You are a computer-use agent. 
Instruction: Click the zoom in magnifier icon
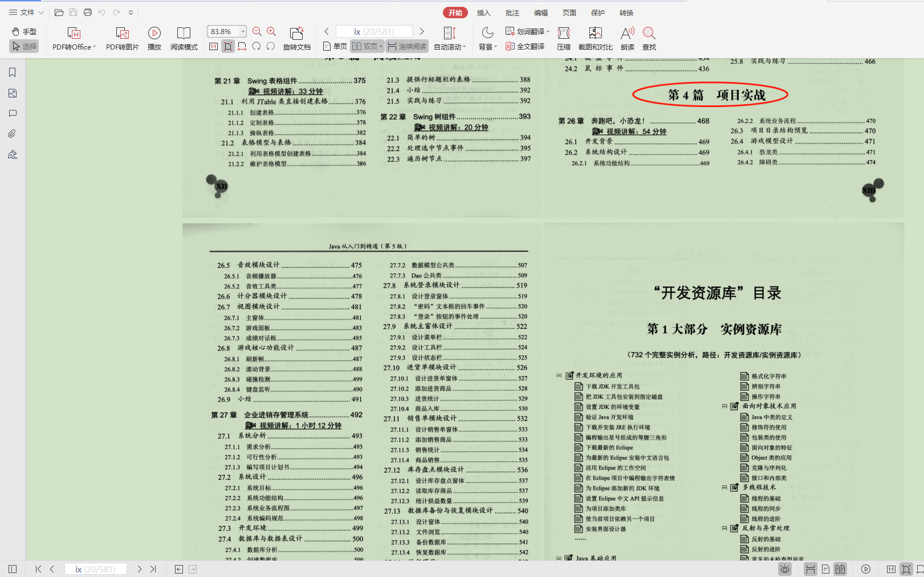[x=272, y=32]
